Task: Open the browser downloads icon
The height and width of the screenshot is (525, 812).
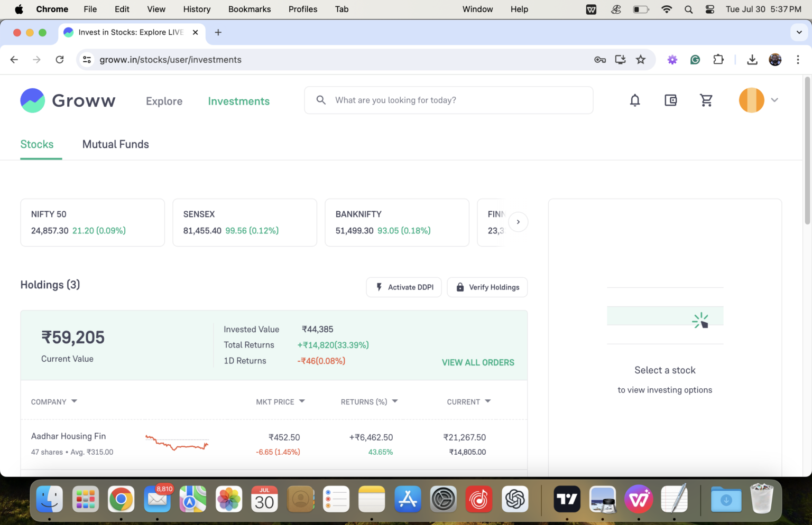Action: click(x=752, y=60)
